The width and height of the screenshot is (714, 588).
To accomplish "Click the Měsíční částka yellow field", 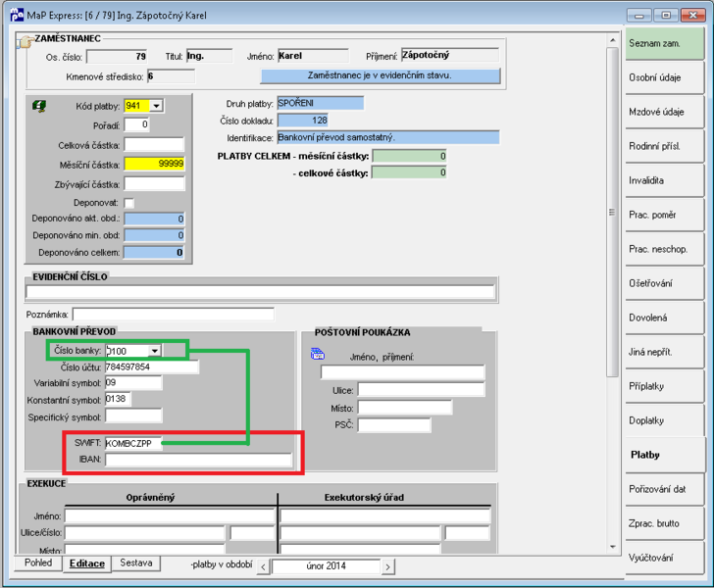I will 154,164.
